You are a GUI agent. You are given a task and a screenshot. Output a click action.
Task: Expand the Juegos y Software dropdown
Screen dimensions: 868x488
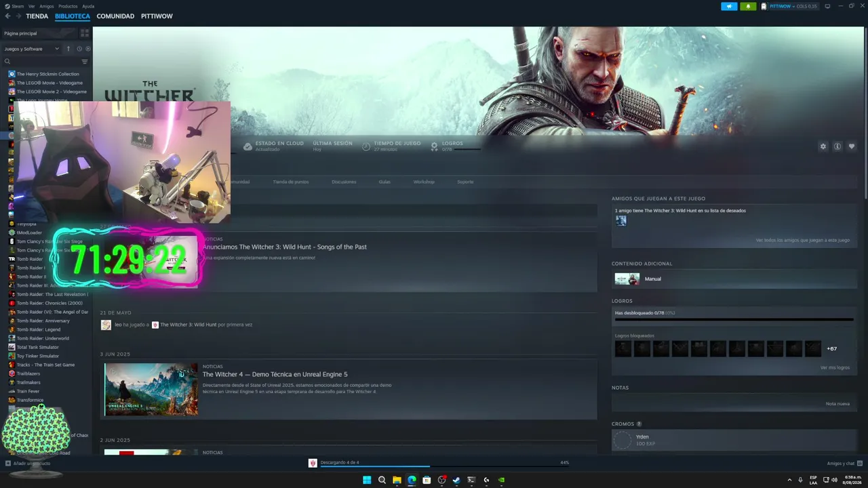tap(32, 49)
